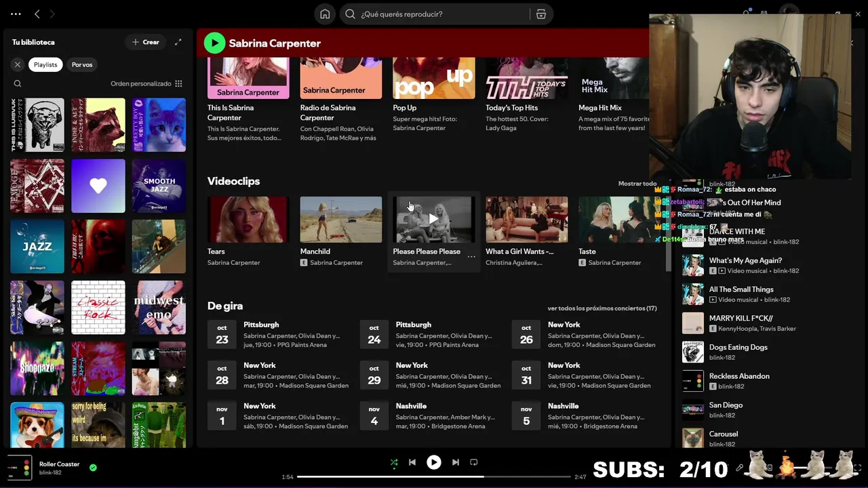Screen dimensions: 868x488
Task: Open the Home icon button
Action: (x=325, y=14)
